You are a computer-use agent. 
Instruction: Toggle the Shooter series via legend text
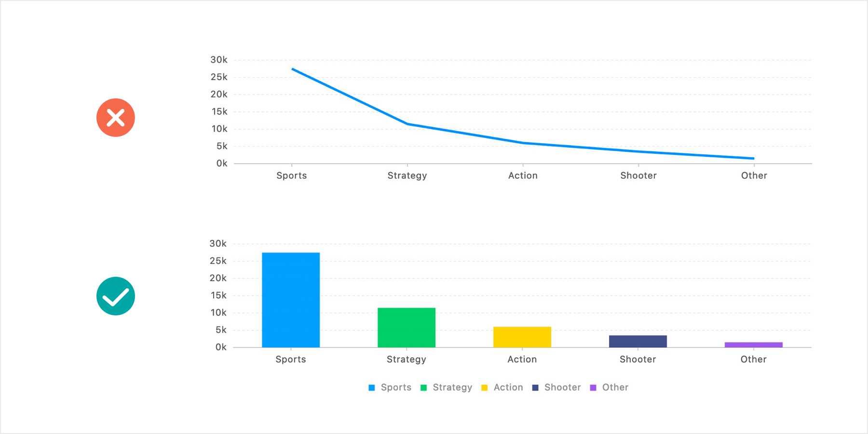click(562, 387)
